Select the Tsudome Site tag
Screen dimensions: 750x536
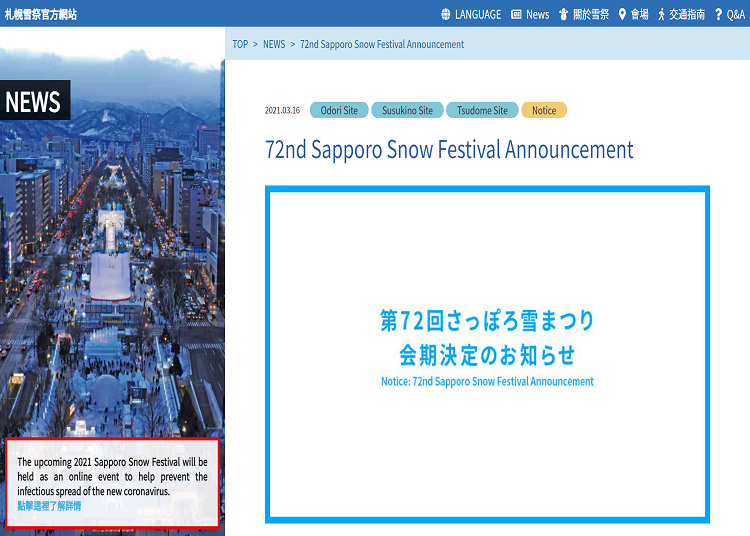click(482, 110)
